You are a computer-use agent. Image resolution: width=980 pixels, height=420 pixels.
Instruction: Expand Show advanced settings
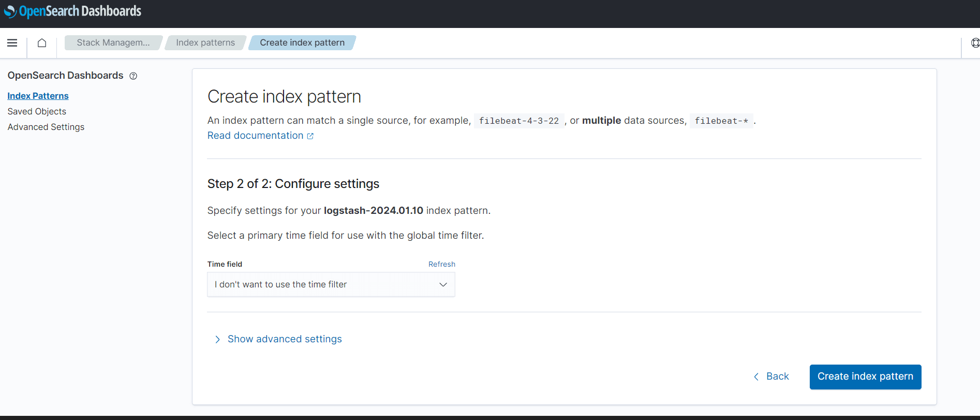tap(278, 339)
